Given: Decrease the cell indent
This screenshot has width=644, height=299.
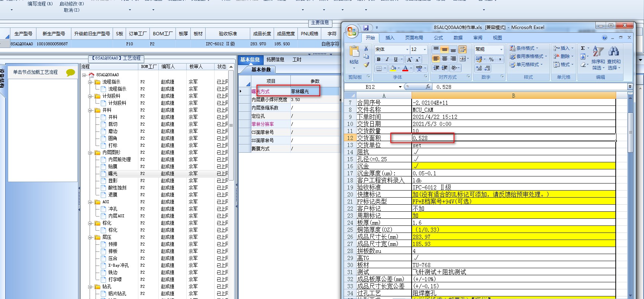Looking at the screenshot, I should point(436,68).
